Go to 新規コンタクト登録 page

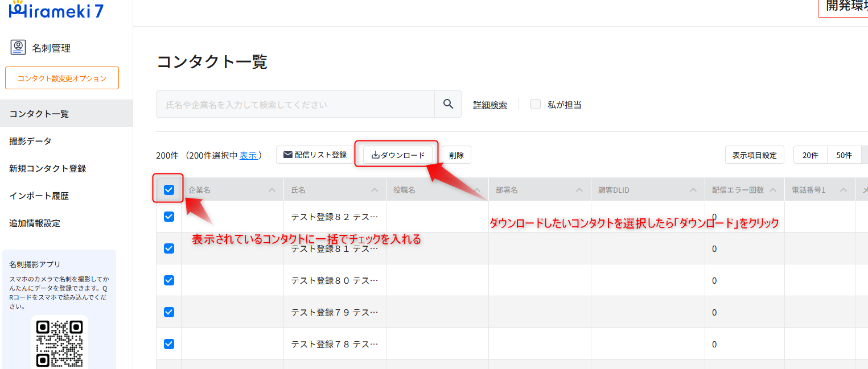47,168
